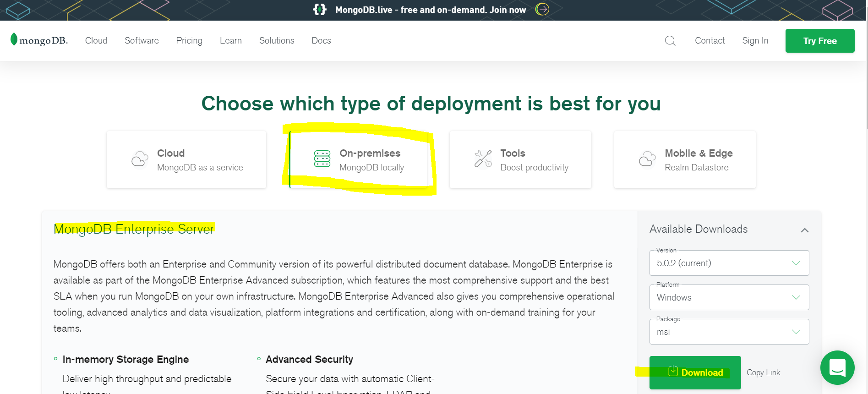Click the page heading about deployment type
868x394 pixels.
(x=431, y=104)
